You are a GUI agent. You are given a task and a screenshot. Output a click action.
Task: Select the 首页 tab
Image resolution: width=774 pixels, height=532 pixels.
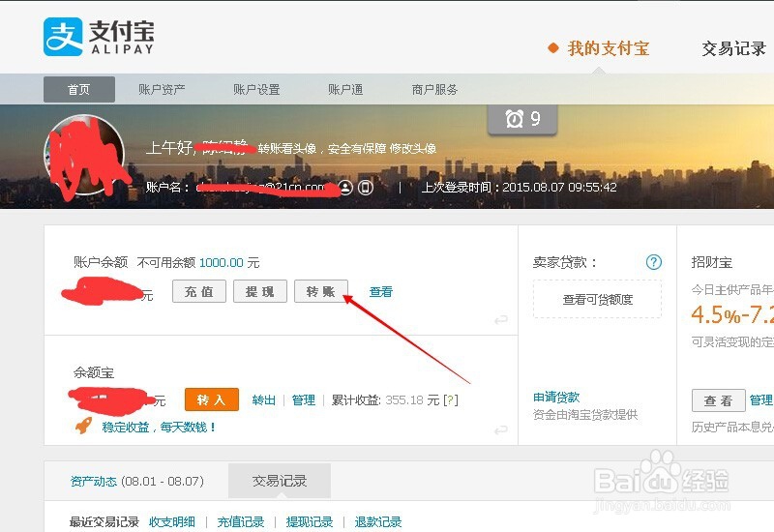[x=79, y=89]
